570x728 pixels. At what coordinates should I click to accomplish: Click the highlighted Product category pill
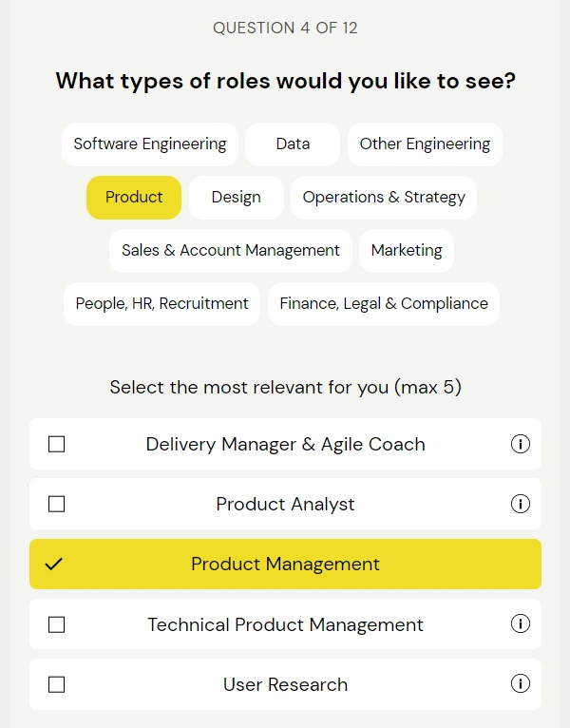pyautogui.click(x=134, y=198)
